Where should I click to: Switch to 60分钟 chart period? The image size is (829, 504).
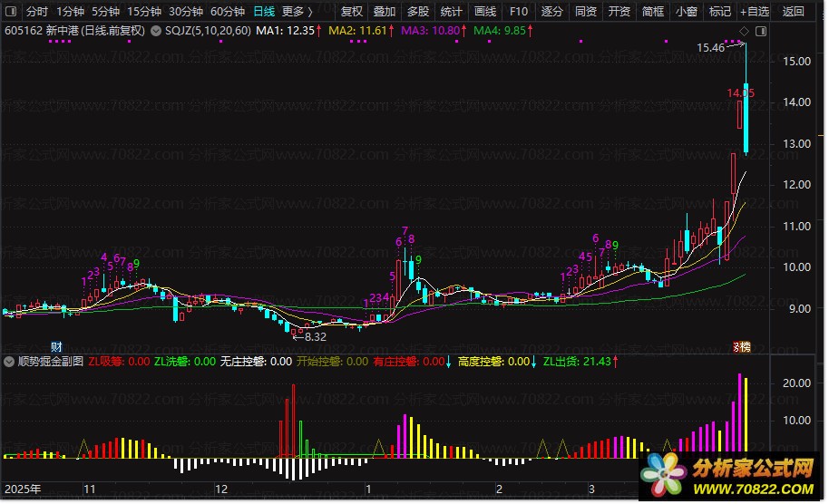[228, 11]
